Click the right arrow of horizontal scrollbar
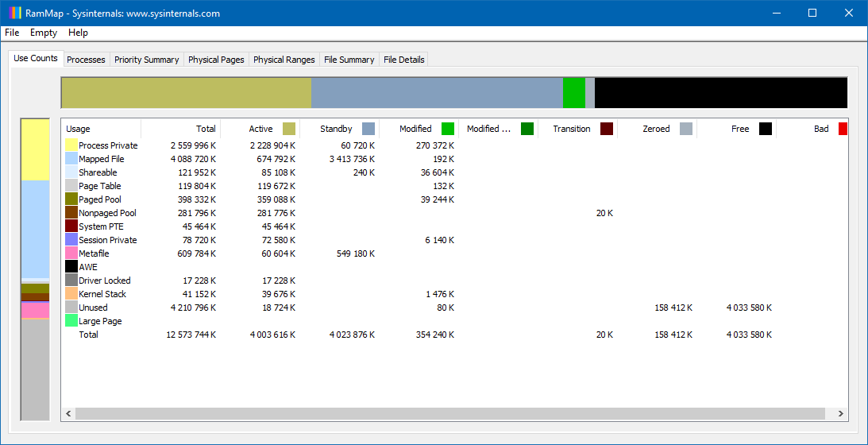This screenshot has width=868, height=445. [x=842, y=414]
